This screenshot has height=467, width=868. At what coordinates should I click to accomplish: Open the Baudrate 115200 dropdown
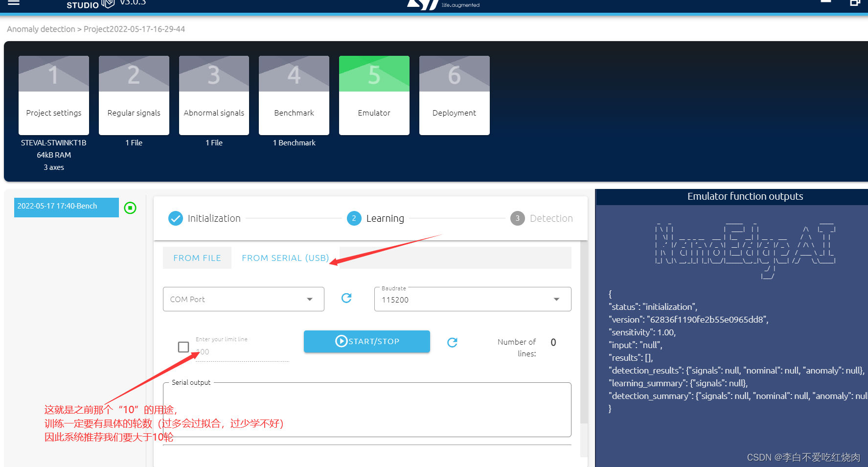(x=473, y=299)
